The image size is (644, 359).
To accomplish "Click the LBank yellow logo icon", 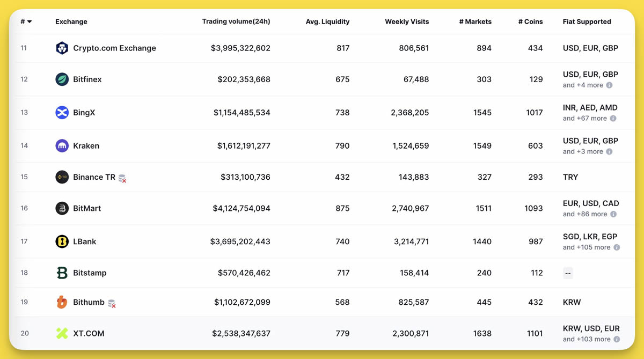I will 62,241.
